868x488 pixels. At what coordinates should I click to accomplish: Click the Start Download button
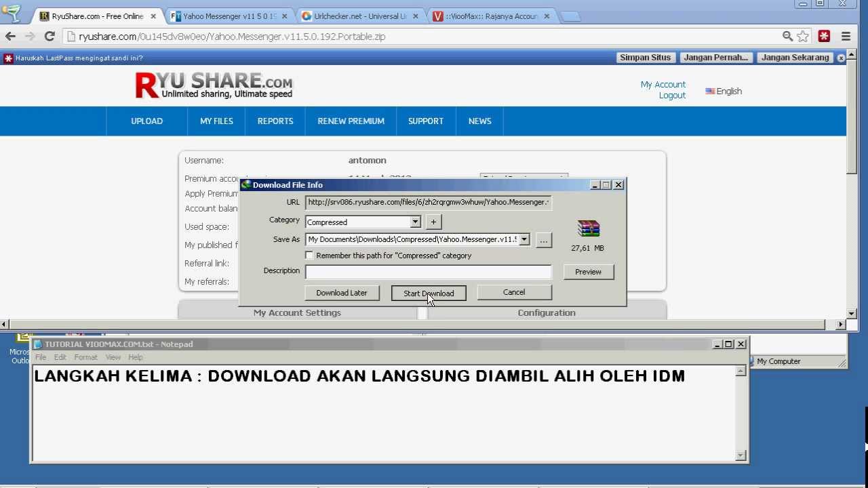429,293
